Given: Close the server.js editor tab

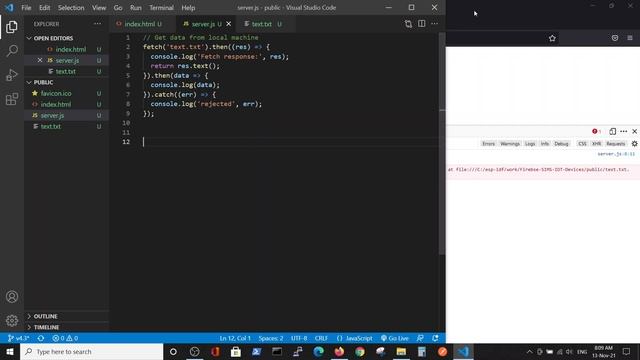Looking at the screenshot, I should 229,24.
